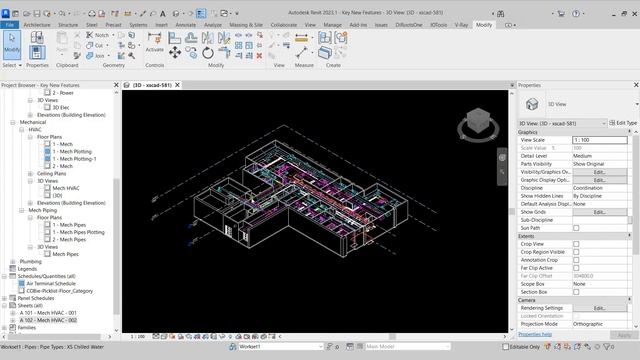Select the Copy tool

pyautogui.click(x=191, y=52)
